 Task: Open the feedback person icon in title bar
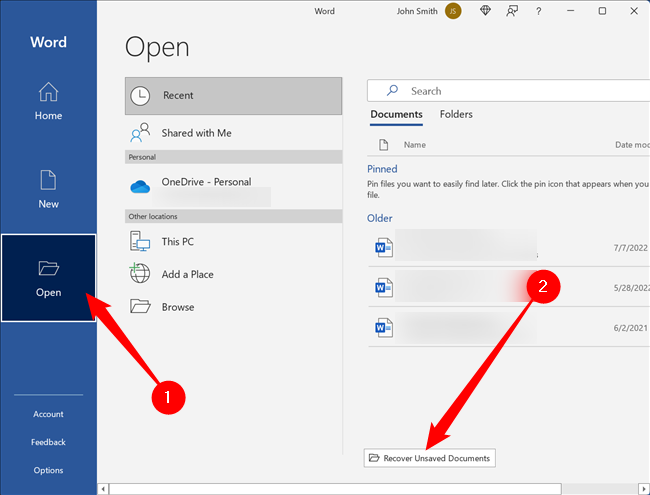click(x=513, y=11)
